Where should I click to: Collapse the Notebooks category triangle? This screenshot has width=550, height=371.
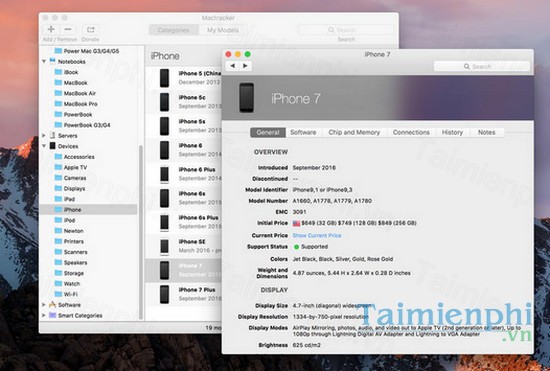tap(44, 61)
